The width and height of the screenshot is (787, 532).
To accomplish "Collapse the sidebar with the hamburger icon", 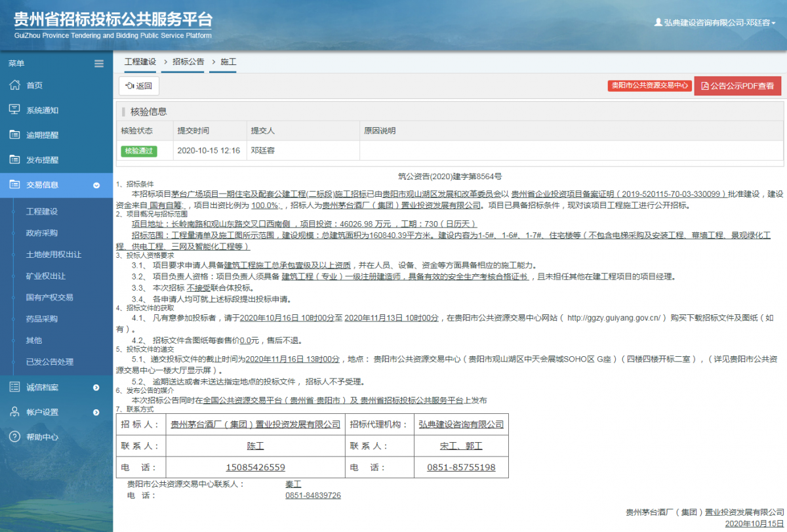I will click(99, 63).
